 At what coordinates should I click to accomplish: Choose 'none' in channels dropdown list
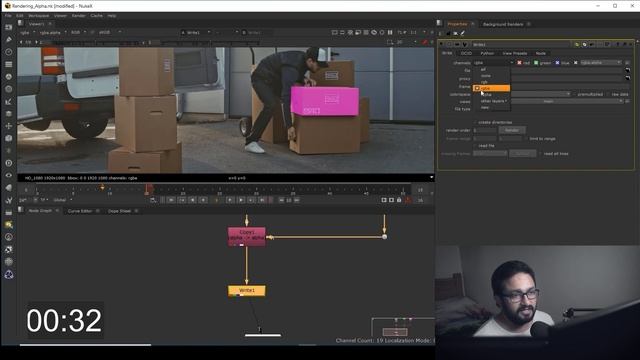(491, 76)
